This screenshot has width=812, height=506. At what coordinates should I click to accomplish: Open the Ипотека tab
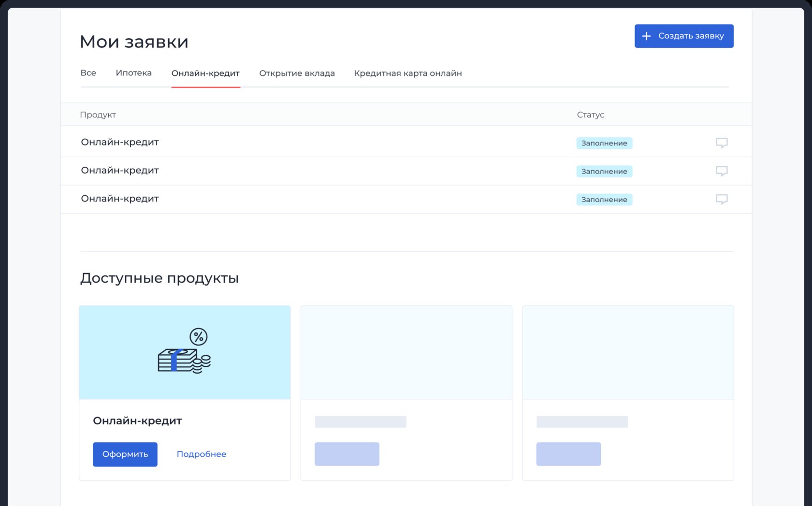click(133, 73)
